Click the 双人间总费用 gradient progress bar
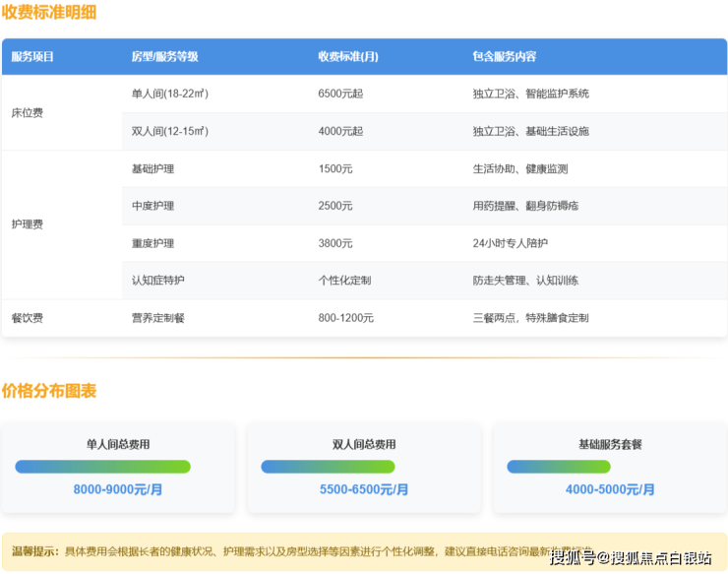Image resolution: width=728 pixels, height=574 pixels. point(328,467)
